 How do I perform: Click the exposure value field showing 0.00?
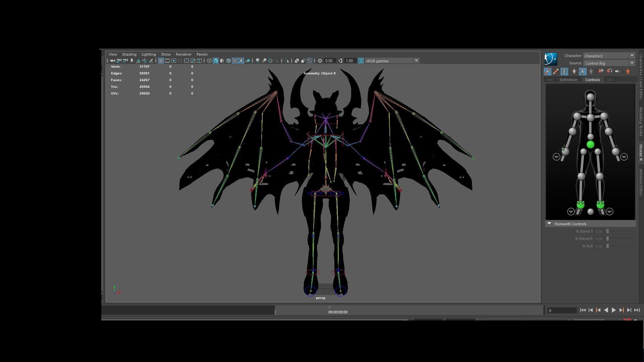click(x=329, y=61)
